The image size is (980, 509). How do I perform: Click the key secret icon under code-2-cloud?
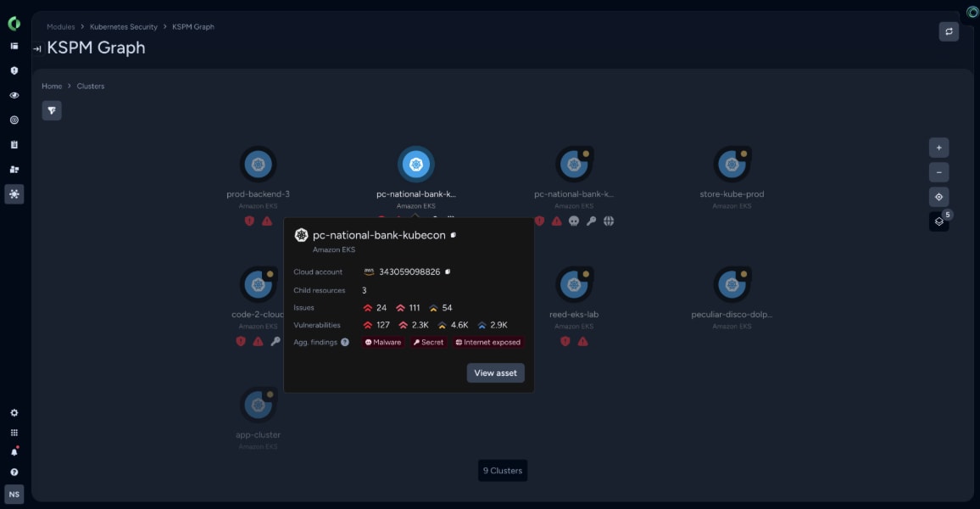276,341
